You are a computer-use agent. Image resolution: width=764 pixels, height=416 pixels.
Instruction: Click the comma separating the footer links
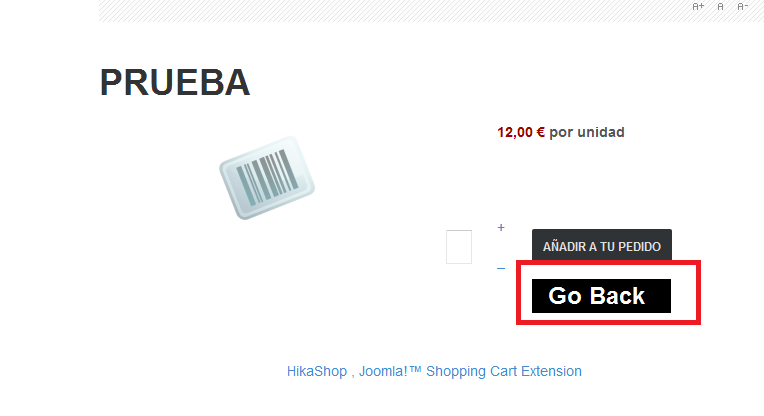coord(353,373)
